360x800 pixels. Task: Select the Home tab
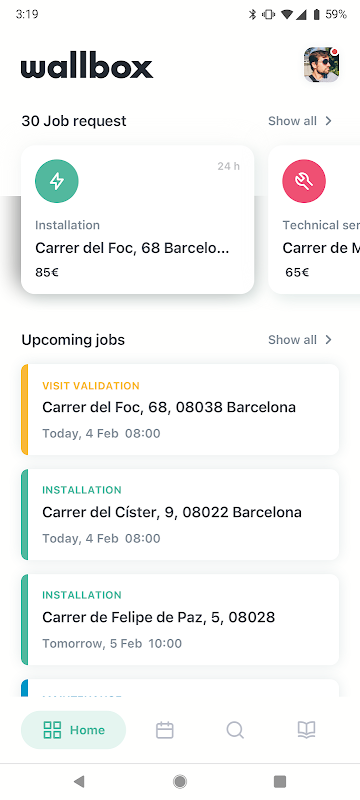click(73, 730)
